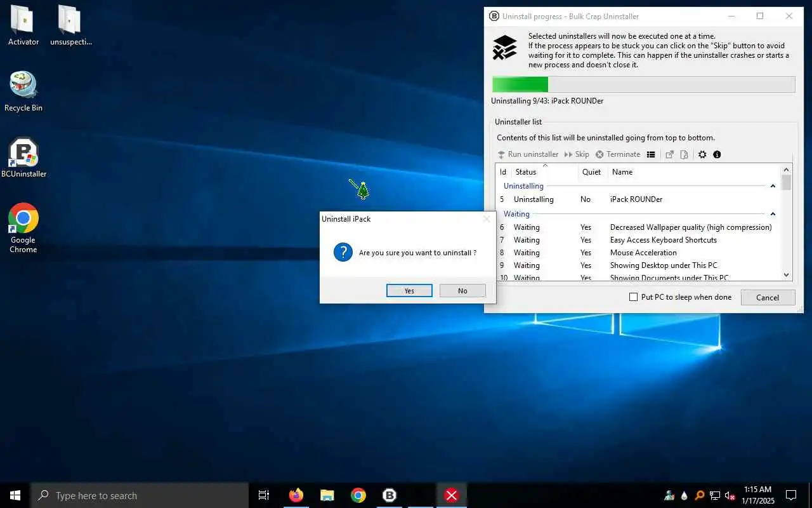This screenshot has height=508, width=812.
Task: Open Task View on the taskbar
Action: (264, 495)
